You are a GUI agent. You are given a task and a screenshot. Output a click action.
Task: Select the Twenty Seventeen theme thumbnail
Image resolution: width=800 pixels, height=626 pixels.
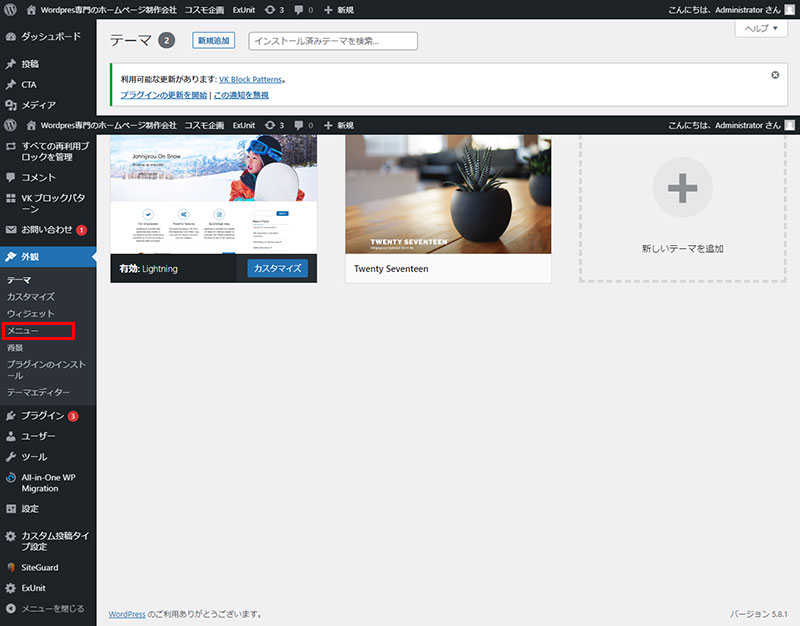click(x=447, y=195)
